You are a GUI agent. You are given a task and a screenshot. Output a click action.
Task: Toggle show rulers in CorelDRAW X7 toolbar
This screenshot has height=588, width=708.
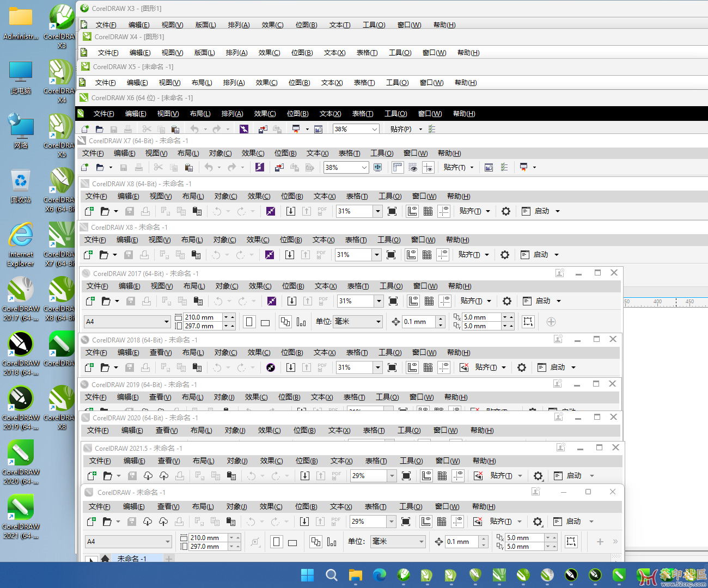[398, 168]
